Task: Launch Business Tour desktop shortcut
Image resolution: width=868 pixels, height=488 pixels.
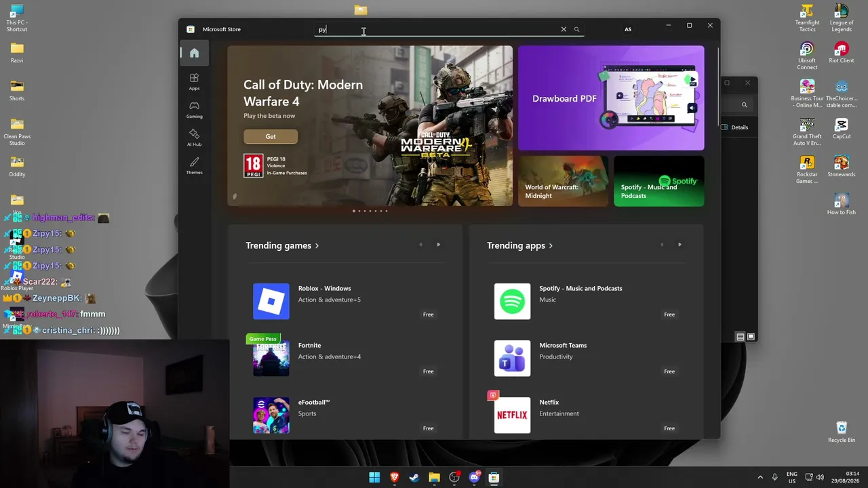Action: tap(807, 94)
